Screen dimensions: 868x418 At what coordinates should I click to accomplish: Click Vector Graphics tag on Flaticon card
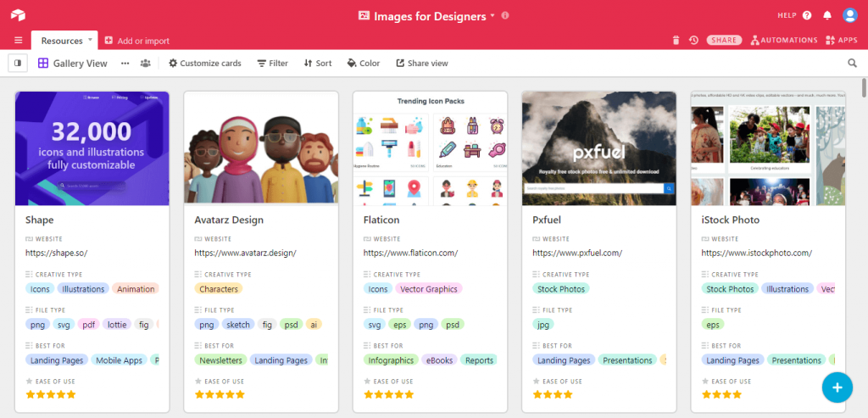tap(428, 289)
